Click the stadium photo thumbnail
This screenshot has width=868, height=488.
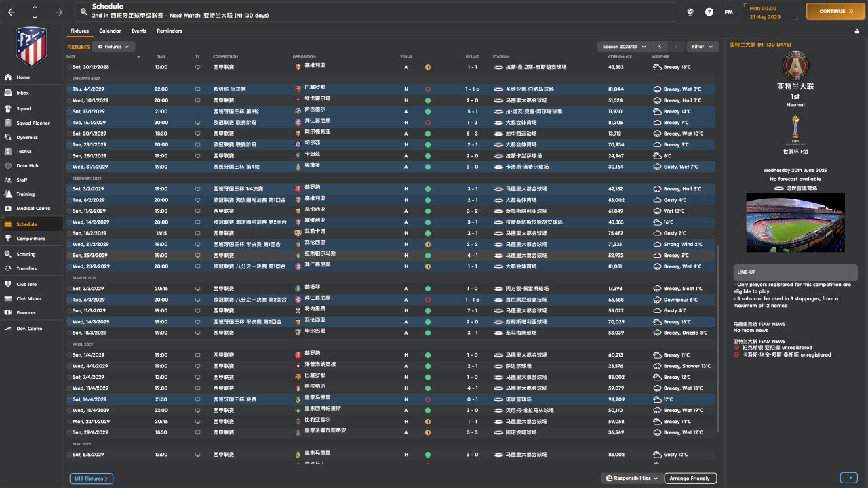pos(795,222)
